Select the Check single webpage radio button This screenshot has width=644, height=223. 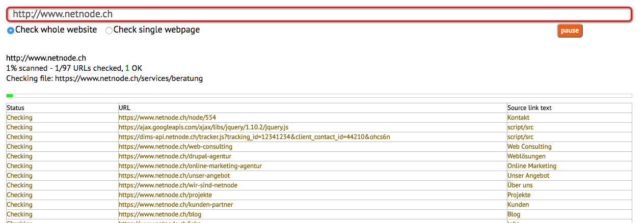tap(109, 31)
